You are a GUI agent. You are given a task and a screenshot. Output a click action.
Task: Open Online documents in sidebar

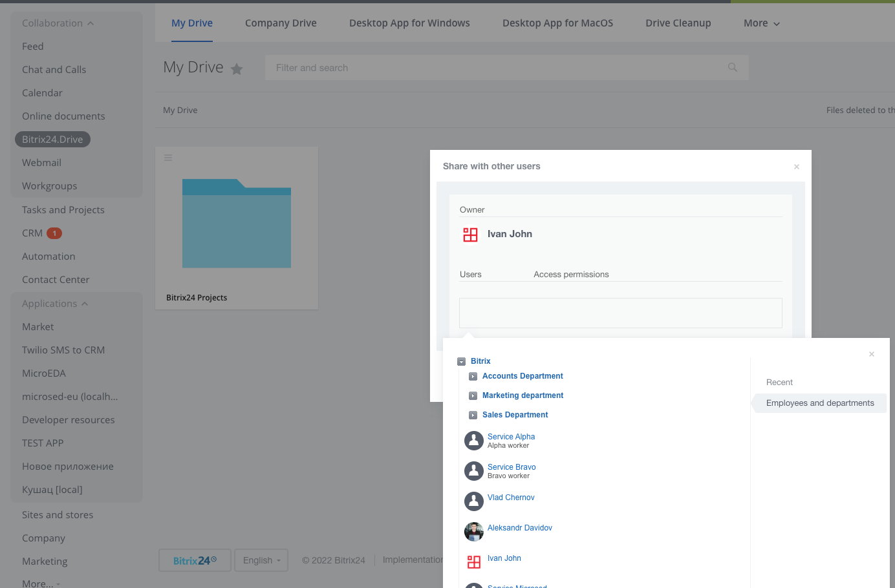63,116
